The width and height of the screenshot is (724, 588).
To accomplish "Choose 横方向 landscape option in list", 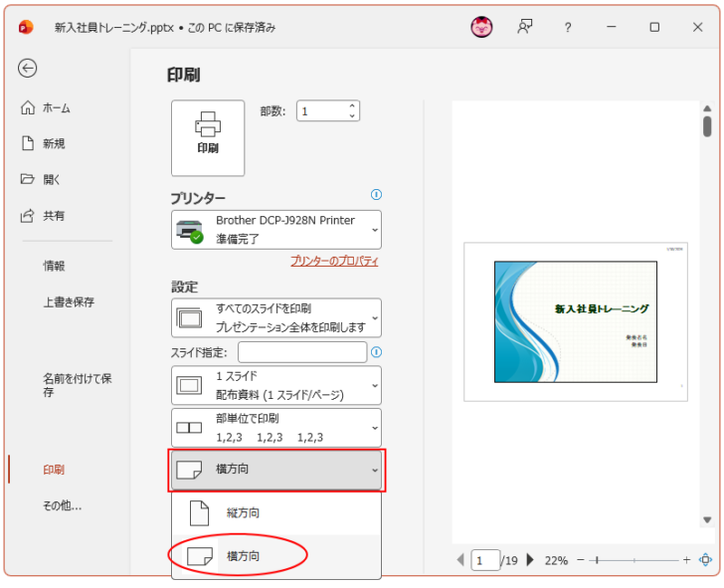I will [x=276, y=556].
